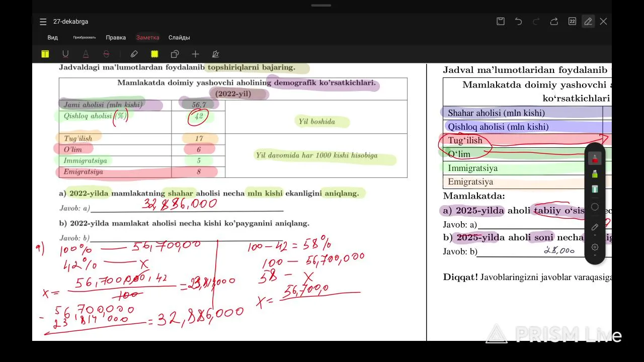Choose the text color annotation tool
The width and height of the screenshot is (644, 362).
pos(86,54)
